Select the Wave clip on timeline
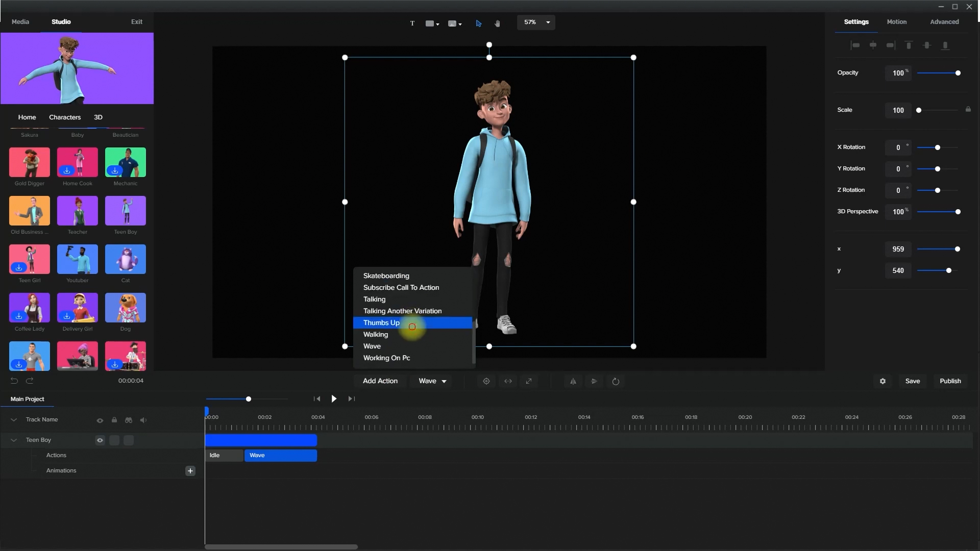 pyautogui.click(x=281, y=456)
